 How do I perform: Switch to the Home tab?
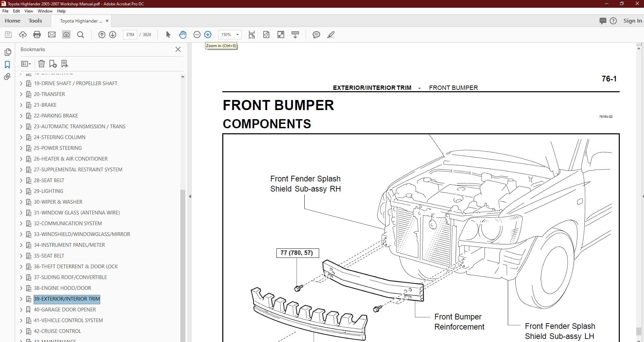[x=12, y=21]
